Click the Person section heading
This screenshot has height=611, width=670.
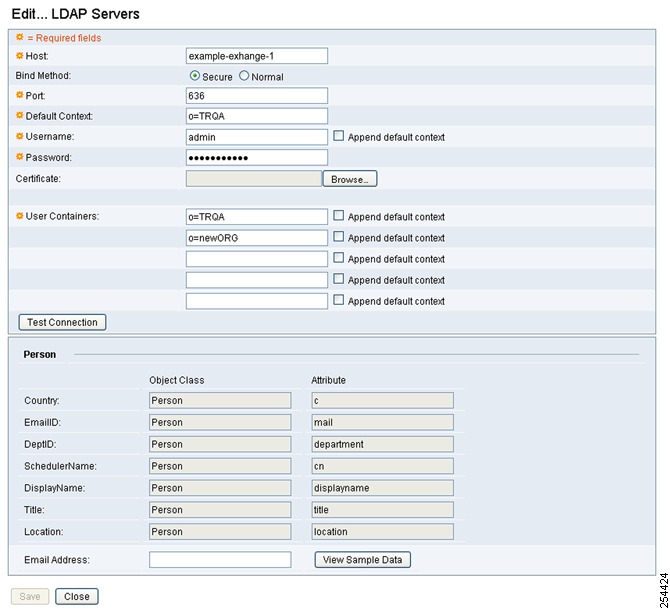pos(40,355)
